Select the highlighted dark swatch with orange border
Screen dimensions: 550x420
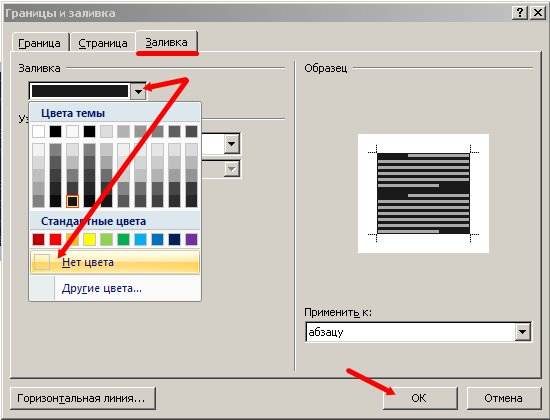(x=73, y=201)
